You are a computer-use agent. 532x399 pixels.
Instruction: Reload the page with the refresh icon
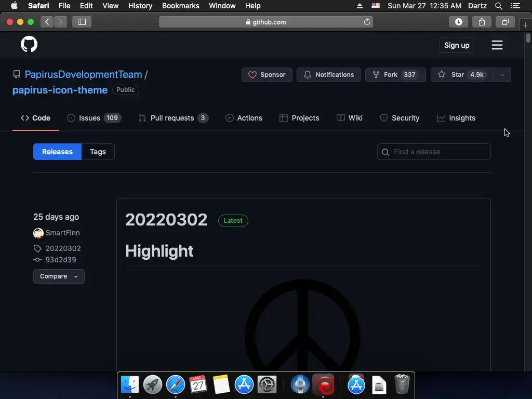click(367, 22)
